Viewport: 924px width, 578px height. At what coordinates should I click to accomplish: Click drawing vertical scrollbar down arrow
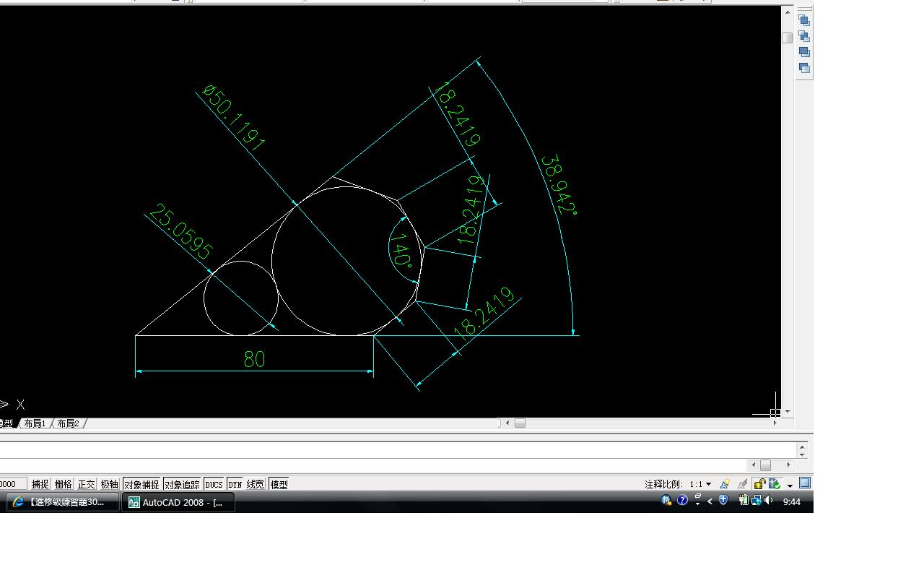(788, 411)
